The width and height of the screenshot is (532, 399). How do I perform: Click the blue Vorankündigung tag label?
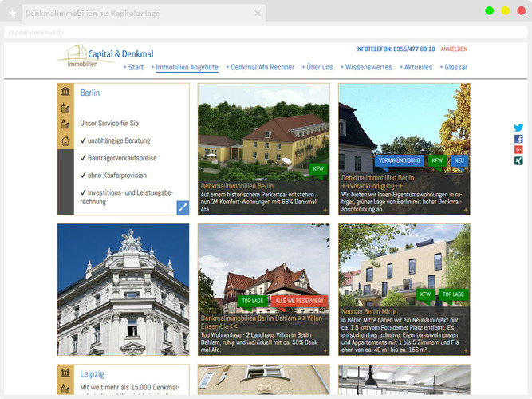tap(399, 160)
